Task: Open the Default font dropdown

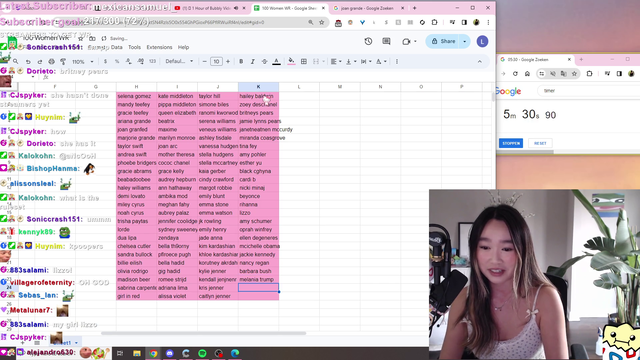Action: click(x=179, y=62)
